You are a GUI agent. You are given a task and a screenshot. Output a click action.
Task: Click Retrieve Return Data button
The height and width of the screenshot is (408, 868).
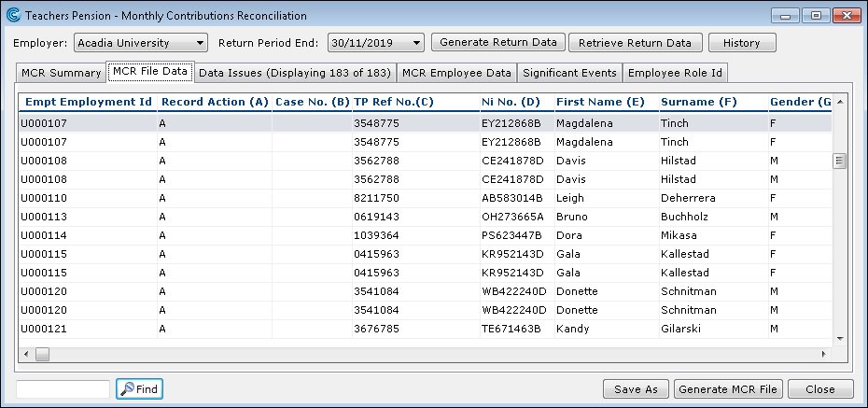click(635, 43)
